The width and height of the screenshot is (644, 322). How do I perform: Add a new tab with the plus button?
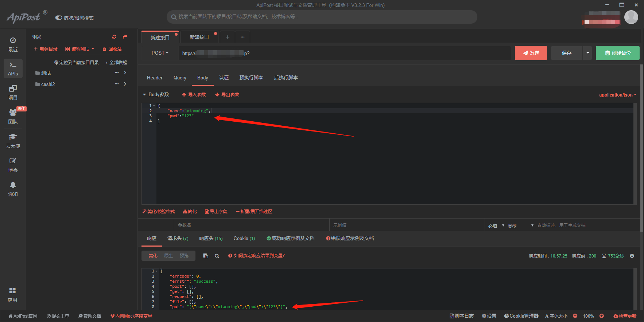pos(228,37)
